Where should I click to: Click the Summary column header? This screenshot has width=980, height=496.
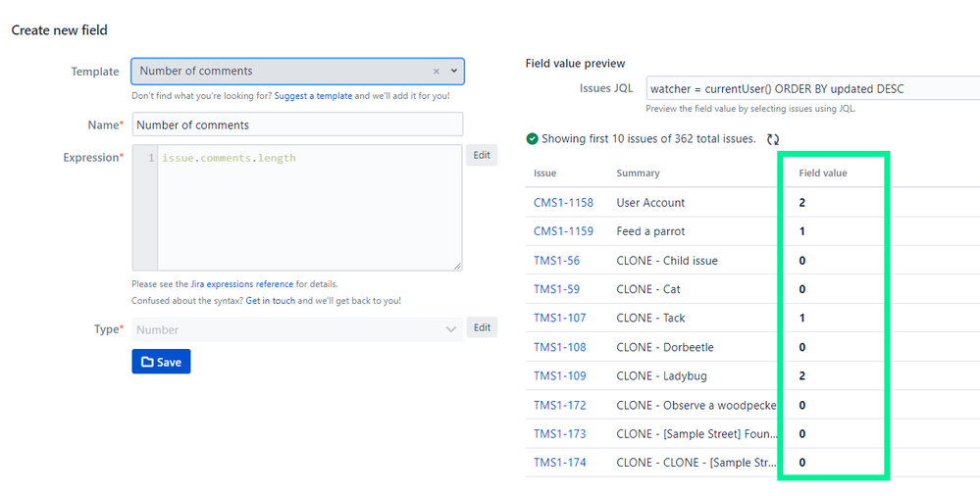[638, 174]
